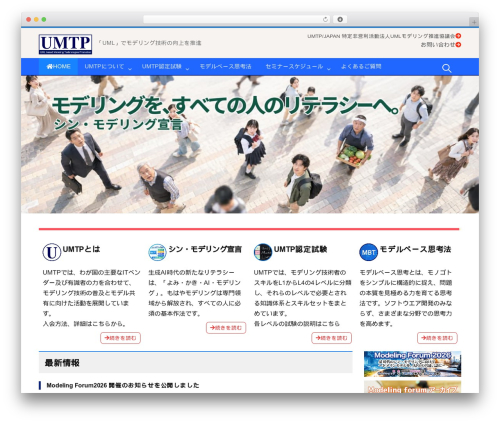
Task: Click the シン・モデリング宣言 section icon
Action: (x=157, y=252)
